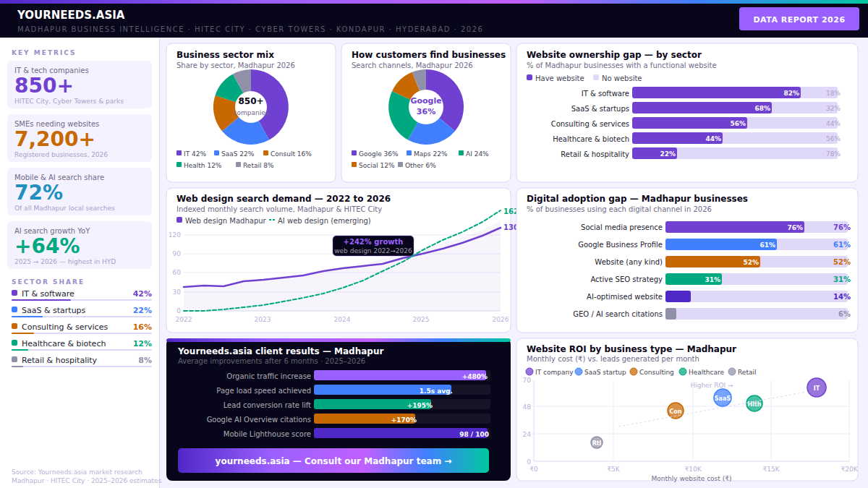Viewport: 868px width, 488px height.
Task: Toggle the "Web design Madhapur" series legend
Action: coord(180,221)
